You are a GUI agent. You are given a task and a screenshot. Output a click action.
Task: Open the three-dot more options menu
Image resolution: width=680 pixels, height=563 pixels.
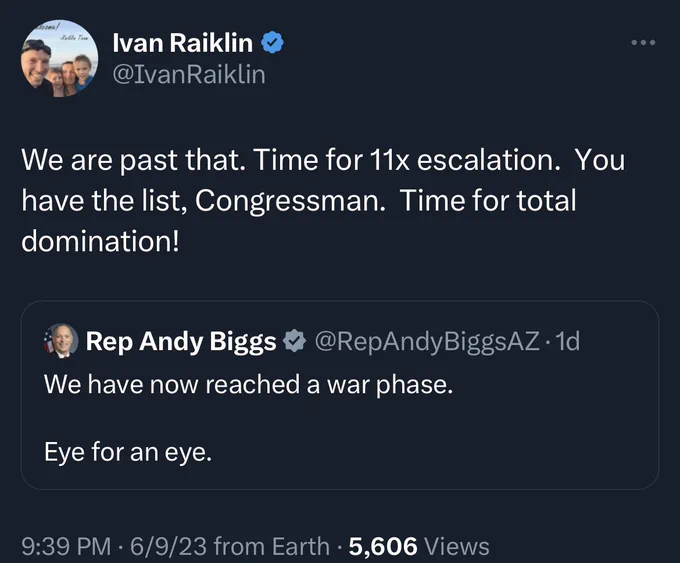[643, 43]
